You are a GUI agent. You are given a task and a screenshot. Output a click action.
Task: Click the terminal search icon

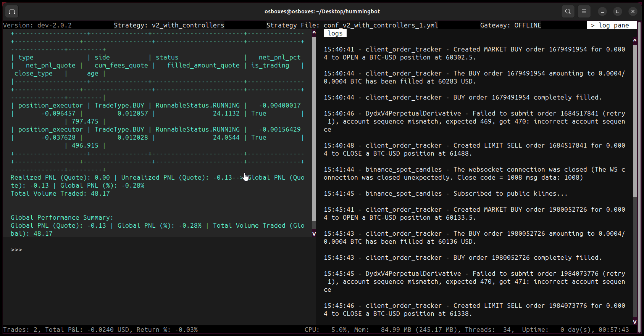568,11
